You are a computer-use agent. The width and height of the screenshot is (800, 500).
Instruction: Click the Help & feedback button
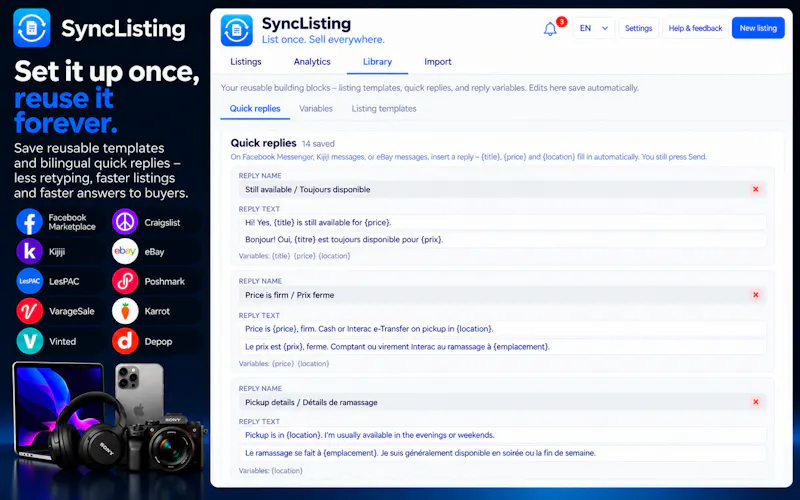[695, 28]
